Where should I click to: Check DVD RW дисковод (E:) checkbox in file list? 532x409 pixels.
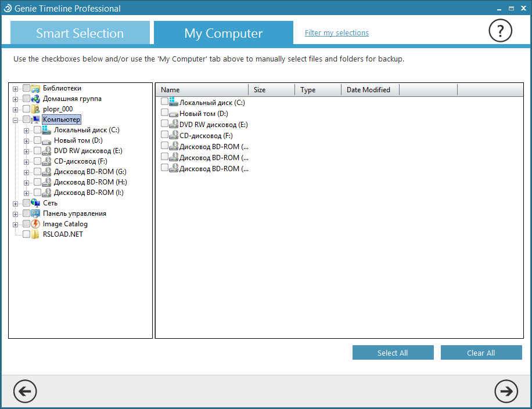coord(164,123)
